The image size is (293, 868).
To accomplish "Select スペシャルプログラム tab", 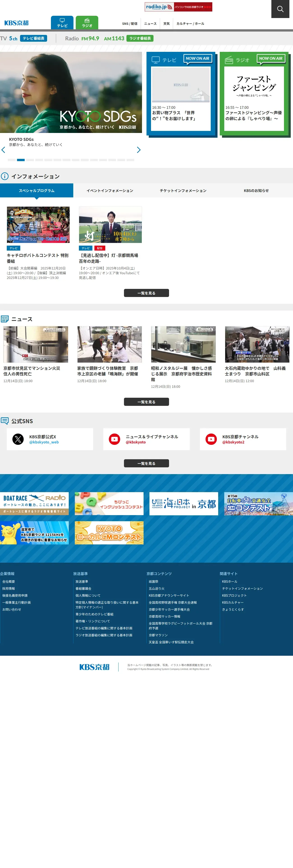I will pos(37,190).
